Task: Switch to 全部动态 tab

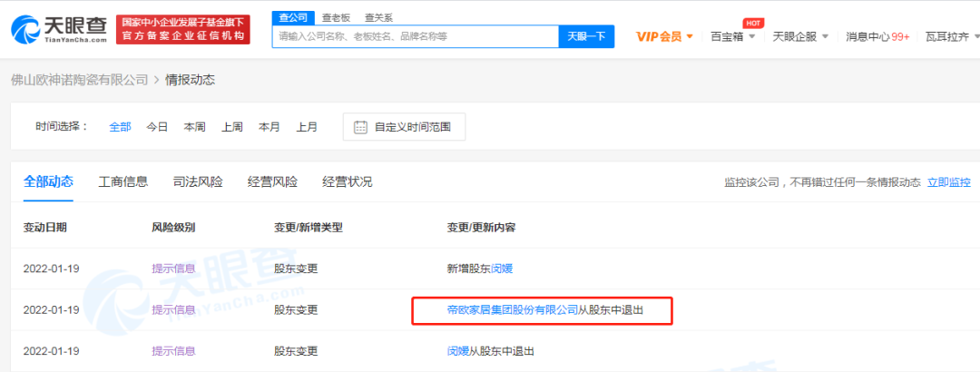Action: 48,182
